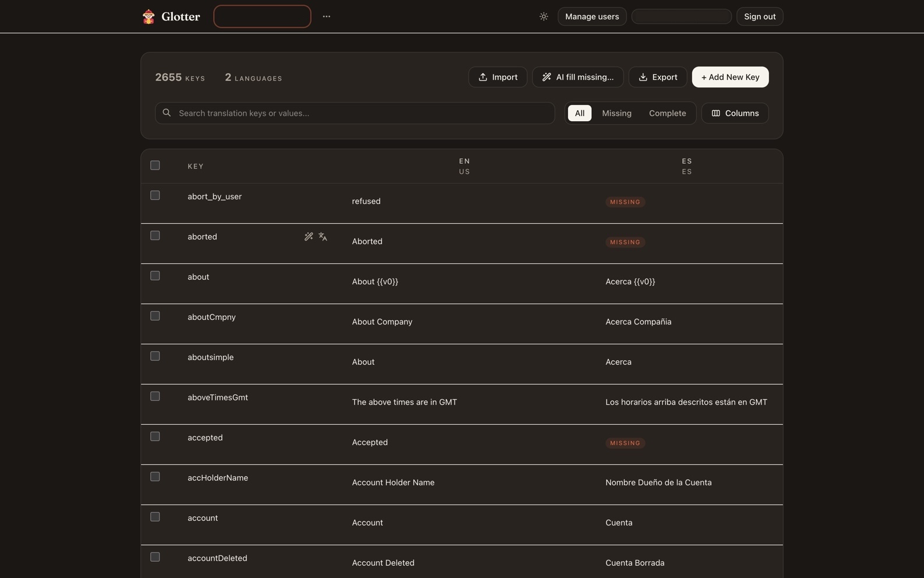Viewport: 924px width, 578px height.
Task: Select the aboutsimple row checkbox
Action: 155,356
